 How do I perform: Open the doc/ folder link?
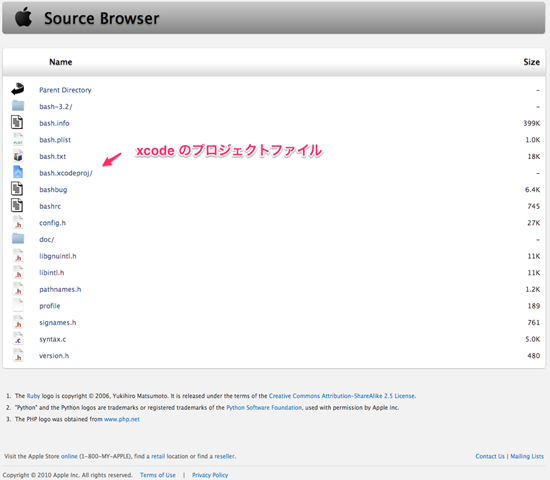tap(47, 239)
